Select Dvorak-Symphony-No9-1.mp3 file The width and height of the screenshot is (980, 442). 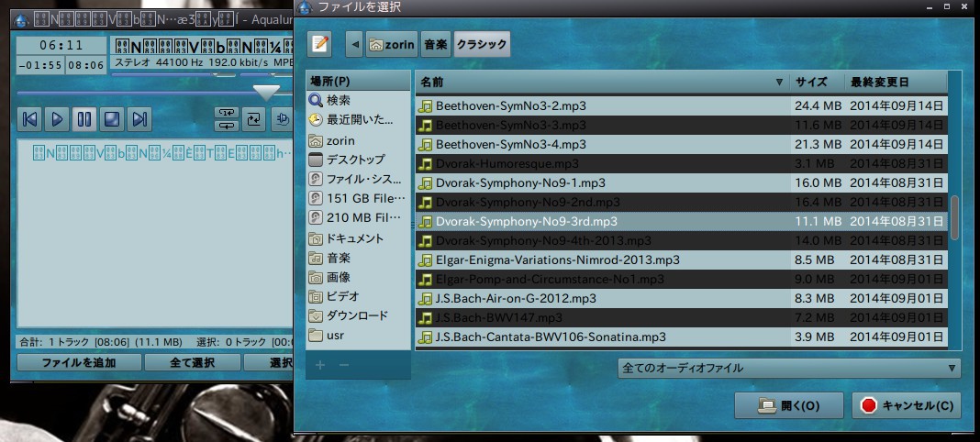pyautogui.click(x=681, y=183)
